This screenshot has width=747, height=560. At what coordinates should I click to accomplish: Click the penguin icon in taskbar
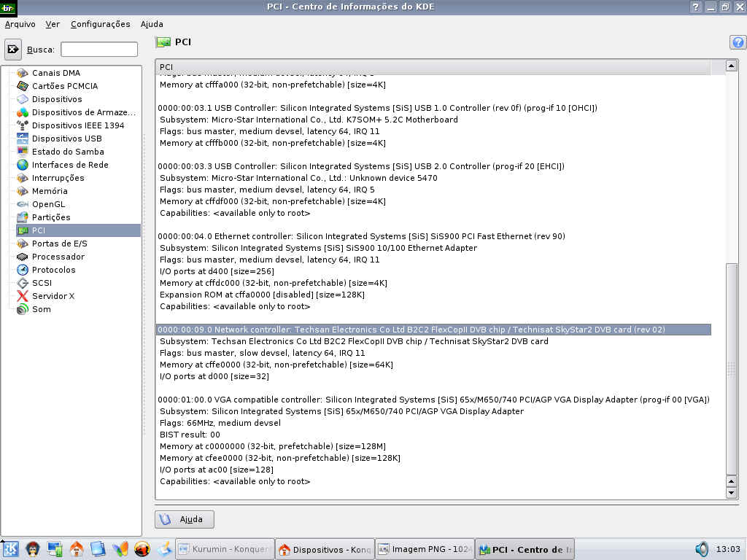[32, 549]
